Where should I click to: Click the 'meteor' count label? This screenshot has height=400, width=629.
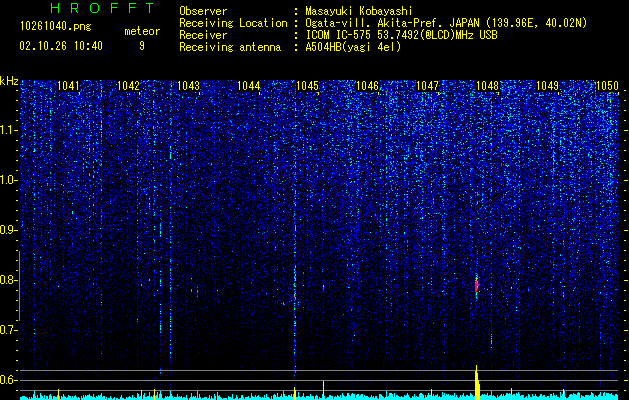pos(142,31)
